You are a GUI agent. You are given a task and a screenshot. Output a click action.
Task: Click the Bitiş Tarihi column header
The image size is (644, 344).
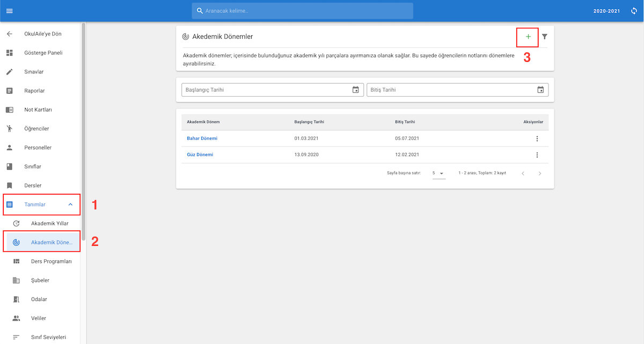[405, 122]
